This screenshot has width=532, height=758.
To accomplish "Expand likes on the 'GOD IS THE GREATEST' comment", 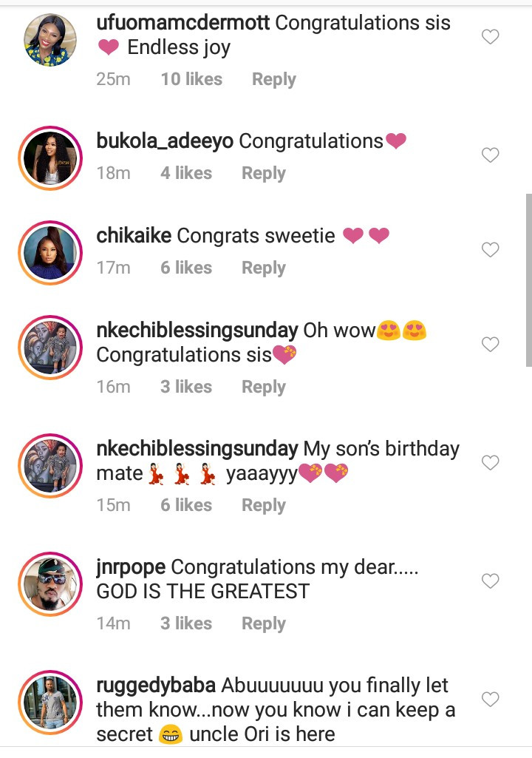I will [185, 623].
